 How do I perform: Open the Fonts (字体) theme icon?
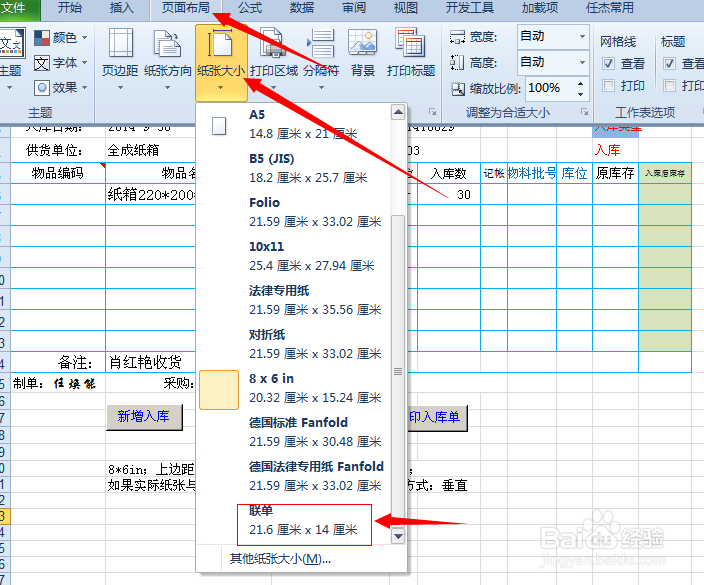pyautogui.click(x=42, y=63)
